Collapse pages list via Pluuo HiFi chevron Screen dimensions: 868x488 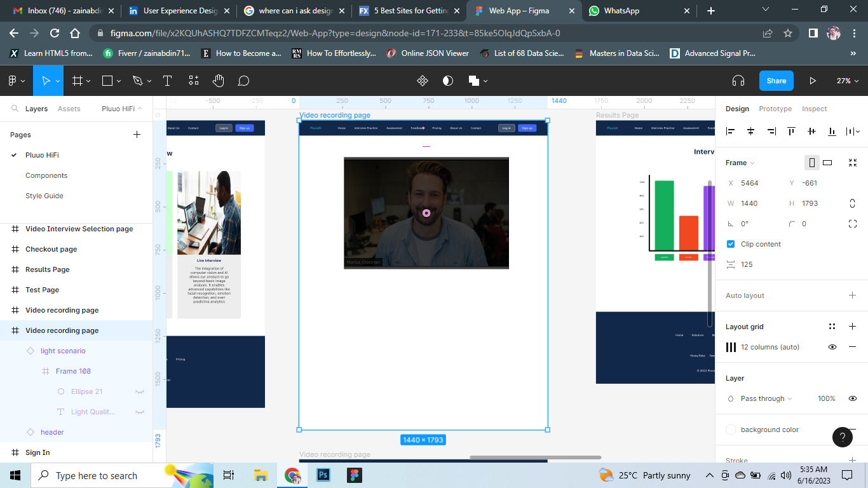[140, 109]
